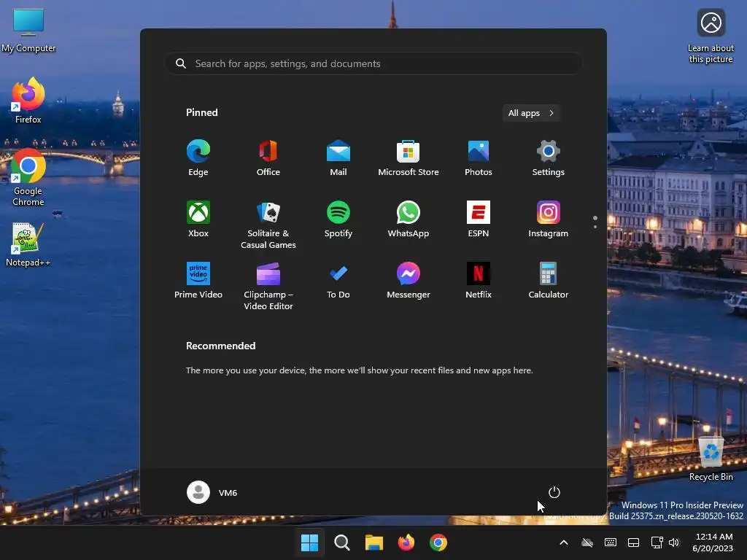Open File Explorer from taskbar
747x560 pixels.
[x=374, y=542]
